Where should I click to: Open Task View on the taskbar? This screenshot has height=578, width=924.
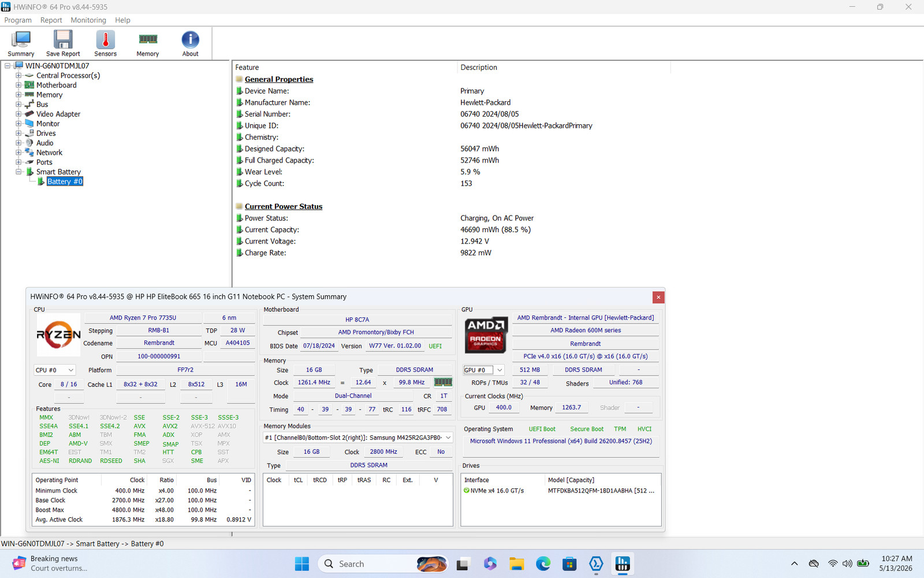(463, 564)
